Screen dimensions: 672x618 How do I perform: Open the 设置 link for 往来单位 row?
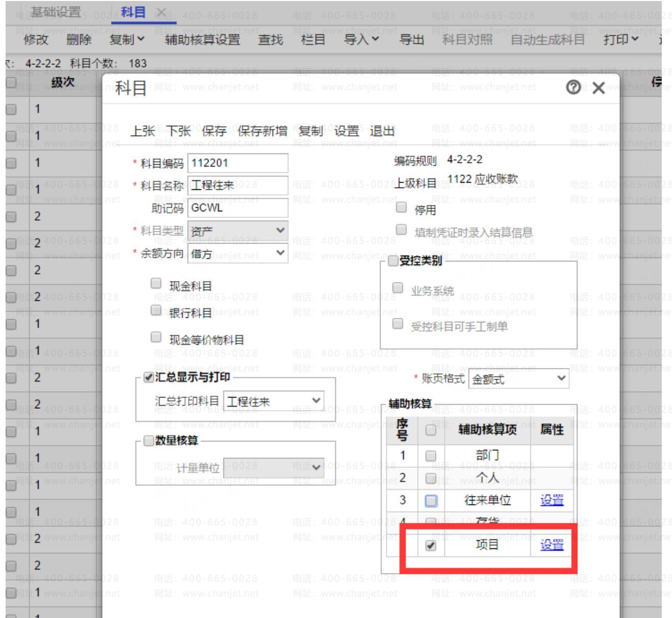pyautogui.click(x=552, y=500)
